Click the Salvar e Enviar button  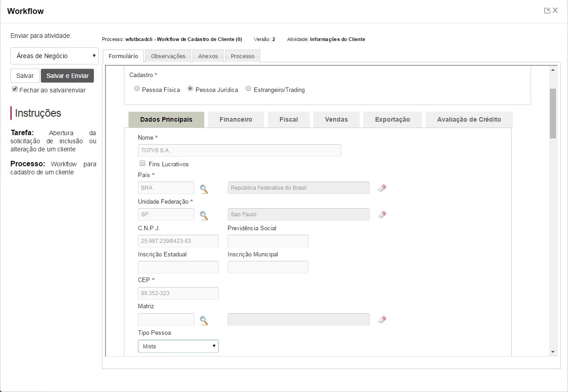pyautogui.click(x=68, y=76)
